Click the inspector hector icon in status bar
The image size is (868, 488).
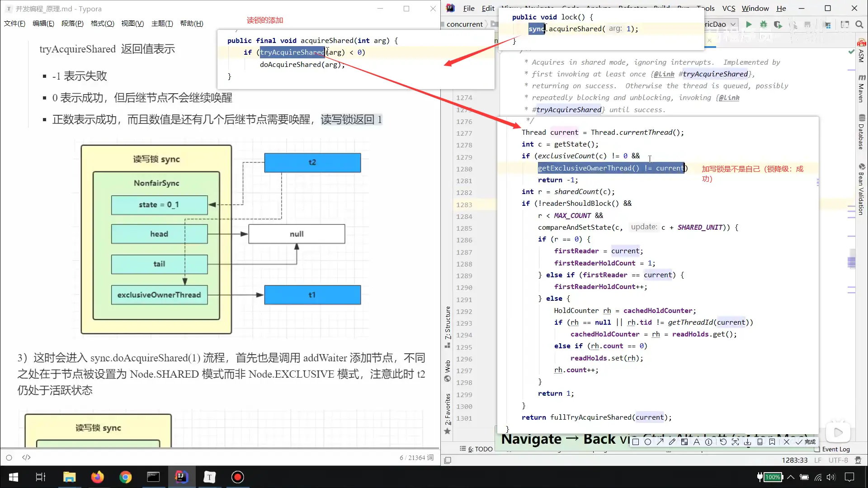(858, 460)
